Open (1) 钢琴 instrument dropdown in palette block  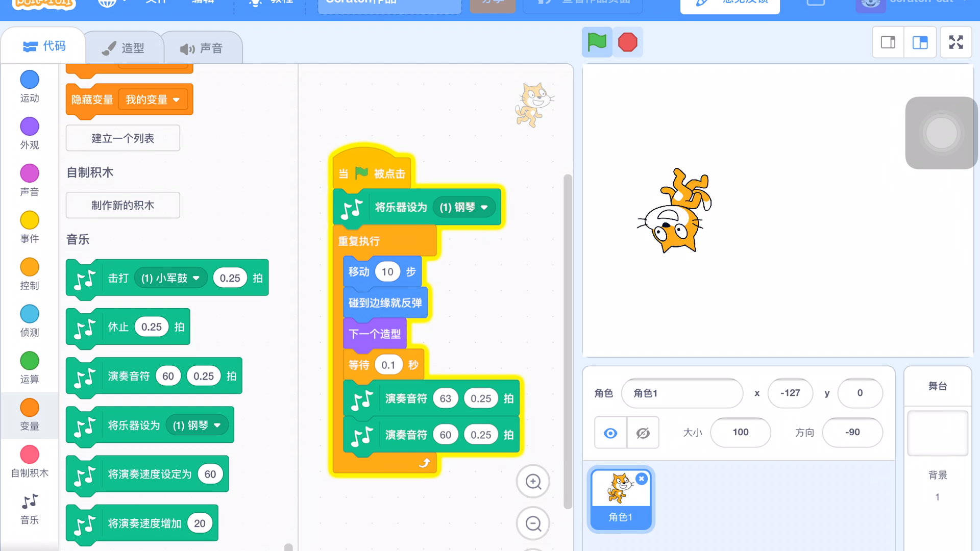tap(197, 425)
